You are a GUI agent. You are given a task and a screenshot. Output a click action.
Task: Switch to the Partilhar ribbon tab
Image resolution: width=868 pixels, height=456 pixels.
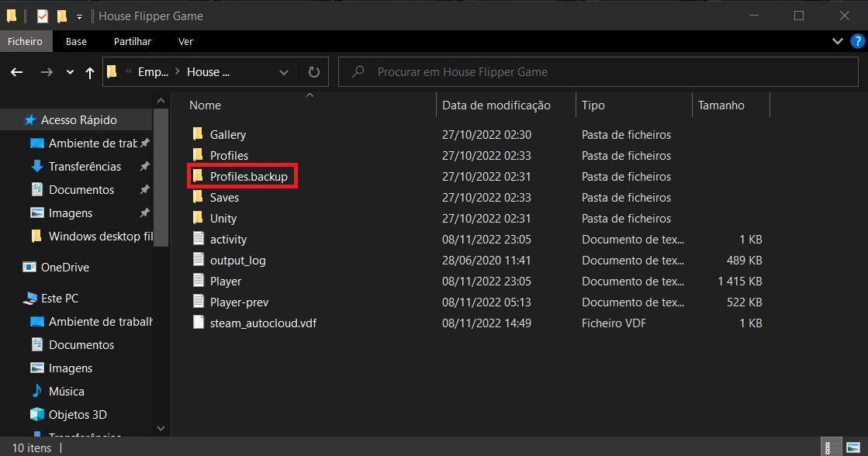pos(132,41)
